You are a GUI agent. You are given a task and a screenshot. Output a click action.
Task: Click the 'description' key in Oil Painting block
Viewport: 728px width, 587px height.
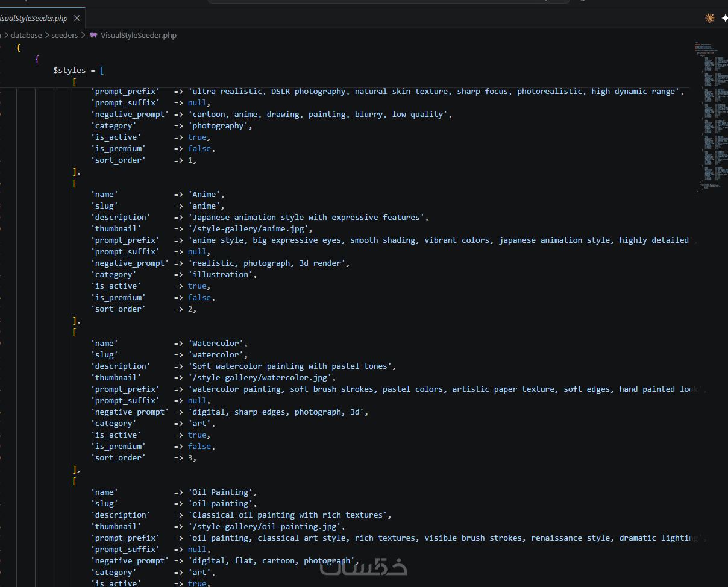pos(121,515)
